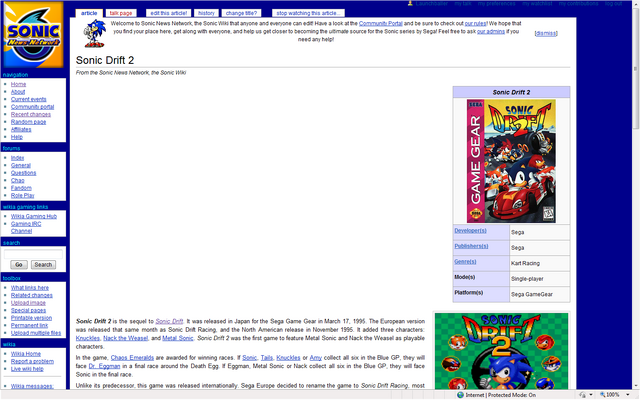Click the privacy report icon in status bar
This screenshot has height=400, width=640.
pyautogui.click(x=582, y=395)
